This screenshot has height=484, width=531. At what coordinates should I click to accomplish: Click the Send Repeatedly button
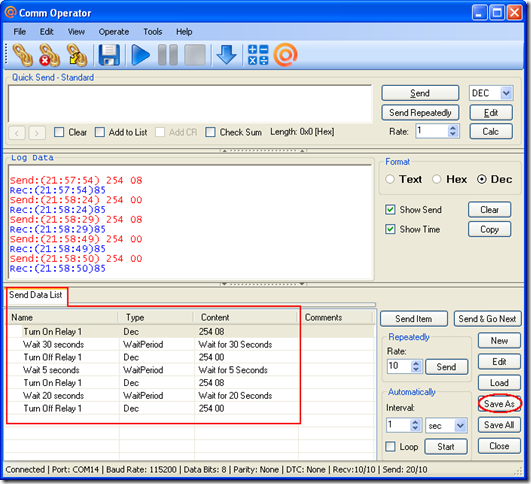420,113
